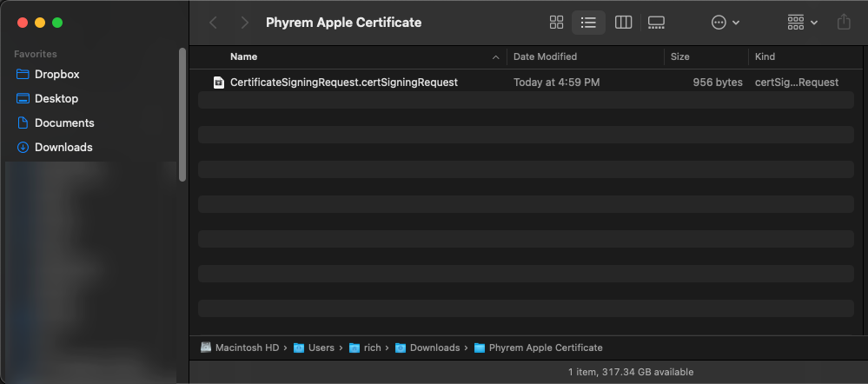Sort files by Date Modified column
Viewport: 868px width, 384px height.
click(545, 56)
